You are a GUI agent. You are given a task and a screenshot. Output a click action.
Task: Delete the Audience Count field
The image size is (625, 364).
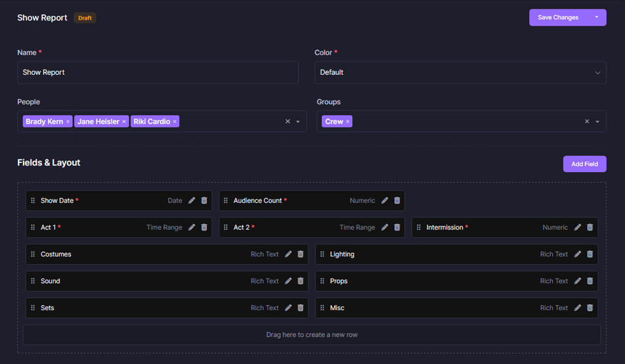click(397, 200)
